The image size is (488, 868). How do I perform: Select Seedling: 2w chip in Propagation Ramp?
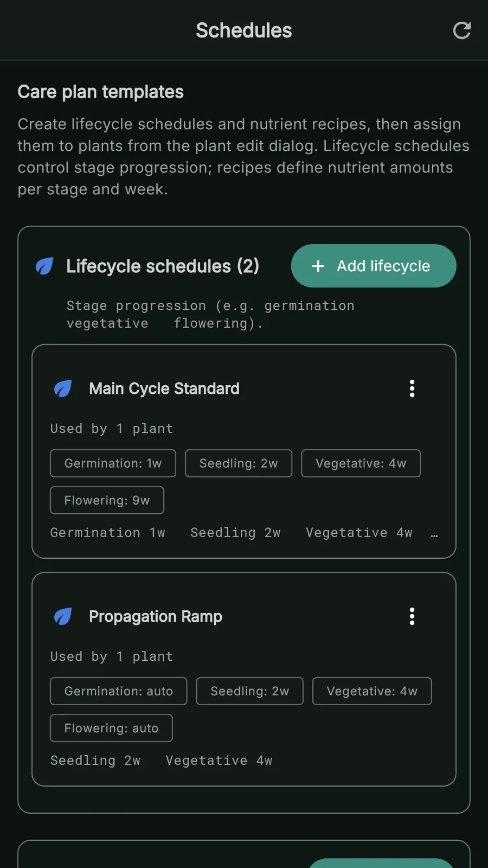click(249, 691)
